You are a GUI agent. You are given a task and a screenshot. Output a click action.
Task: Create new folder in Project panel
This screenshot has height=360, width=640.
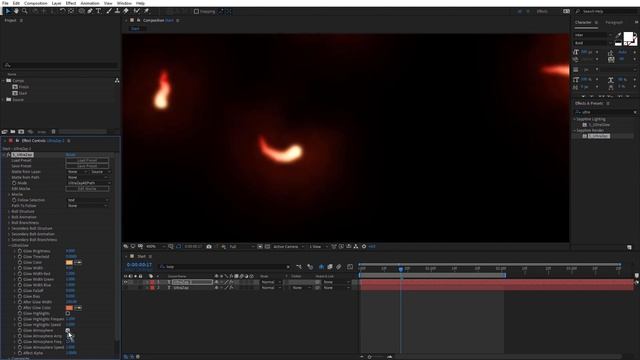pos(13,131)
